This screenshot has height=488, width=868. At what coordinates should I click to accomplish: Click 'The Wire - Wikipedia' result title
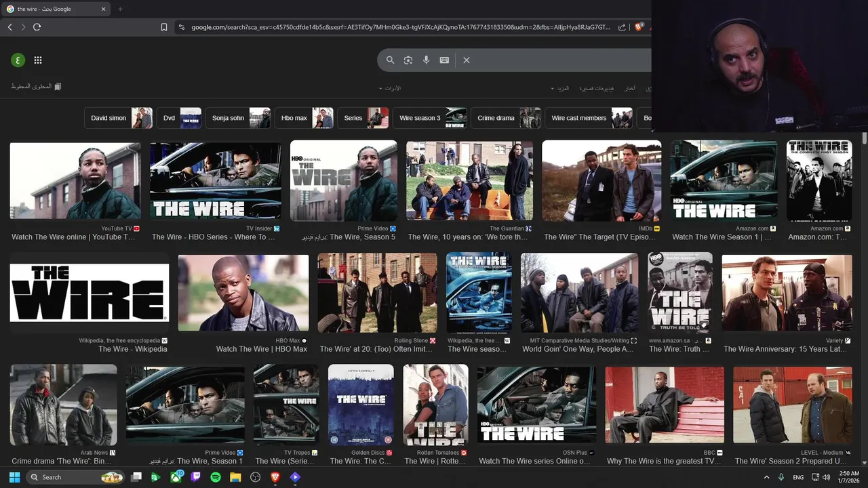pyautogui.click(x=133, y=349)
